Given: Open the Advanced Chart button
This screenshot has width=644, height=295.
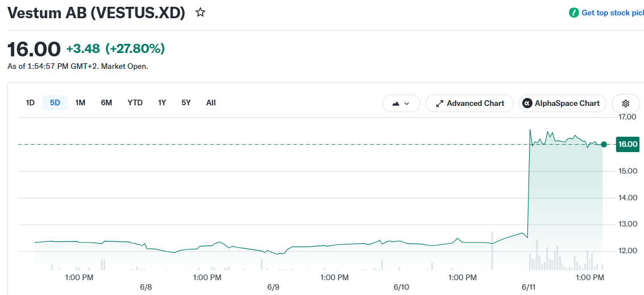Looking at the screenshot, I should tap(469, 103).
